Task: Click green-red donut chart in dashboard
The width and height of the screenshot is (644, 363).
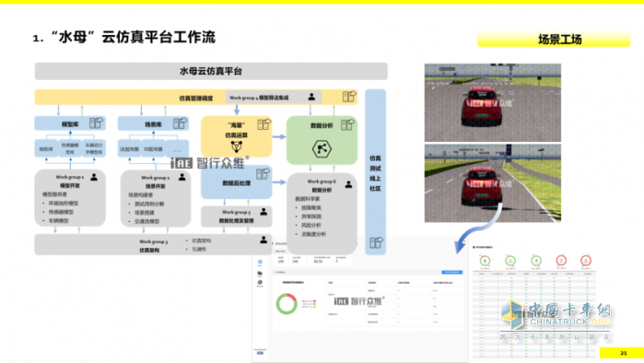Action: point(287,304)
